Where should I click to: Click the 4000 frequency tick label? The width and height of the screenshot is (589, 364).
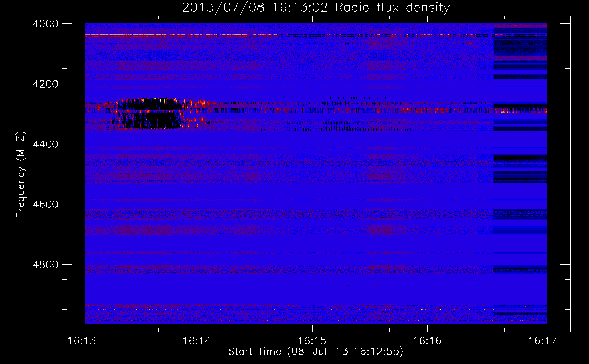46,24
